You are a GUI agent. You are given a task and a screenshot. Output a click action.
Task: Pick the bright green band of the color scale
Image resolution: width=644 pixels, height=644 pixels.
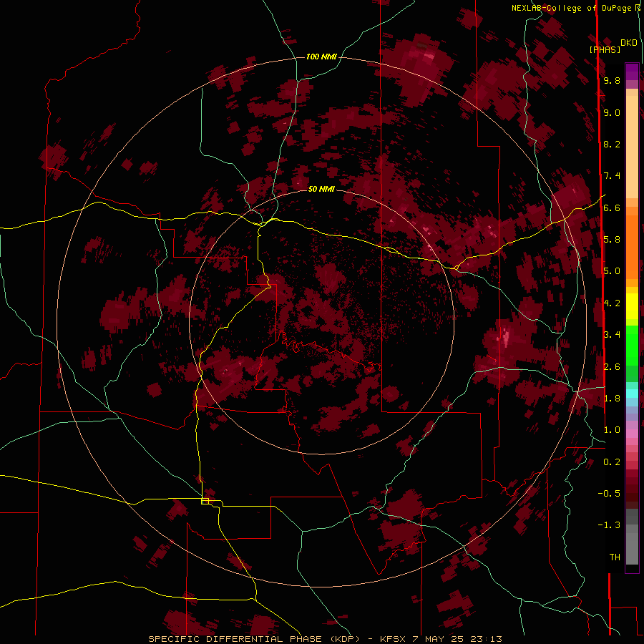click(632, 346)
